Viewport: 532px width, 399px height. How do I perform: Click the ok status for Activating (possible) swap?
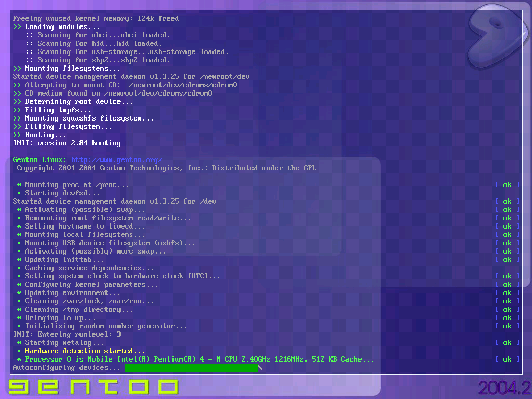[x=507, y=210]
